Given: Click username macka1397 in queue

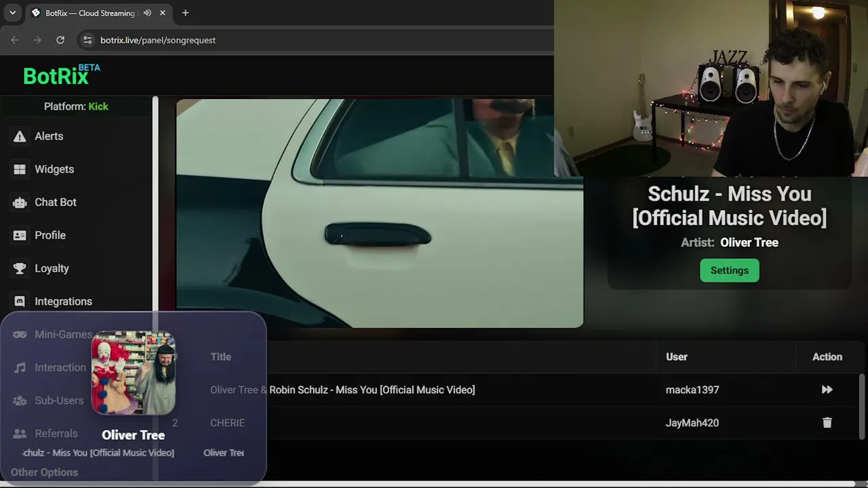Looking at the screenshot, I should click(x=692, y=390).
